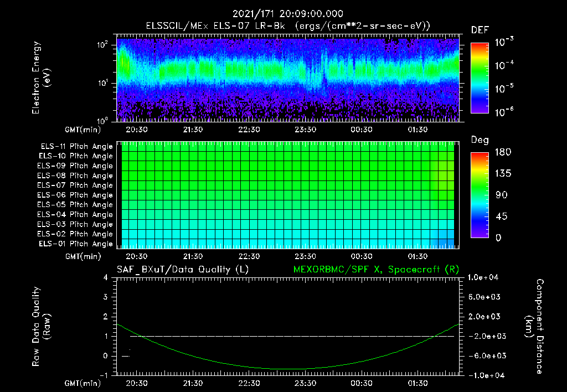This screenshot has width=567, height=392.
Task: Click the 10^-3 value on DEF scale
Action: (504, 42)
